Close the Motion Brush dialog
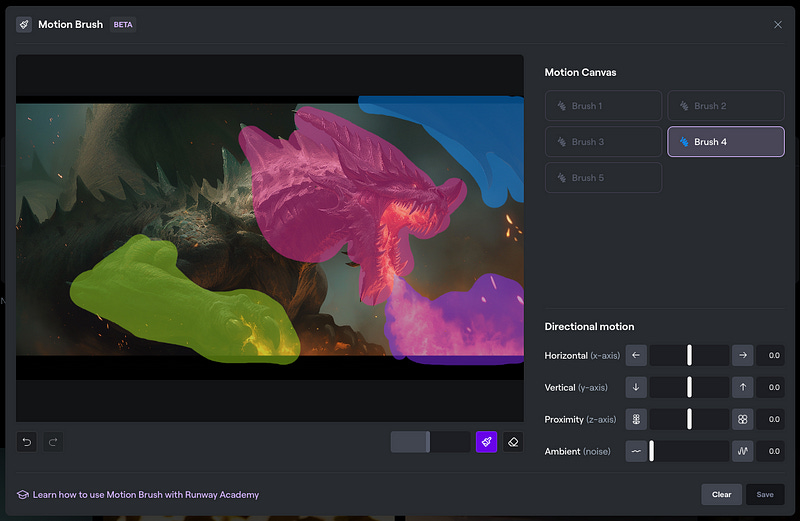The height and width of the screenshot is (521, 800). [x=778, y=24]
